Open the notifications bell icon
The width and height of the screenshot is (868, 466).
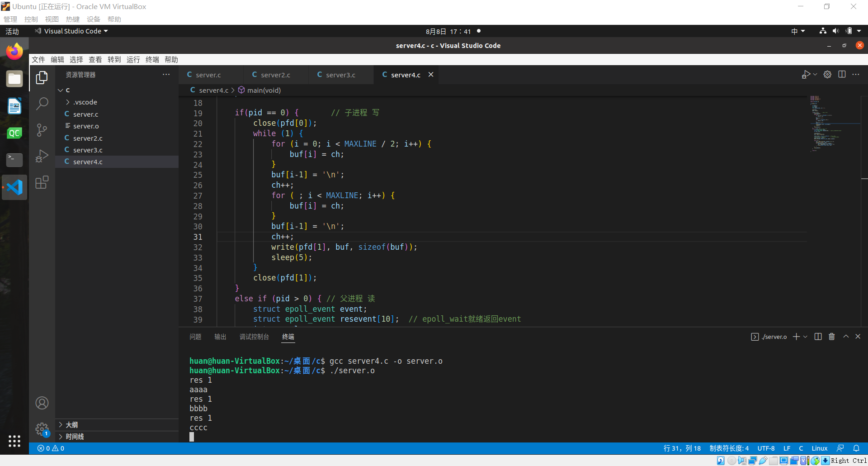click(x=856, y=448)
